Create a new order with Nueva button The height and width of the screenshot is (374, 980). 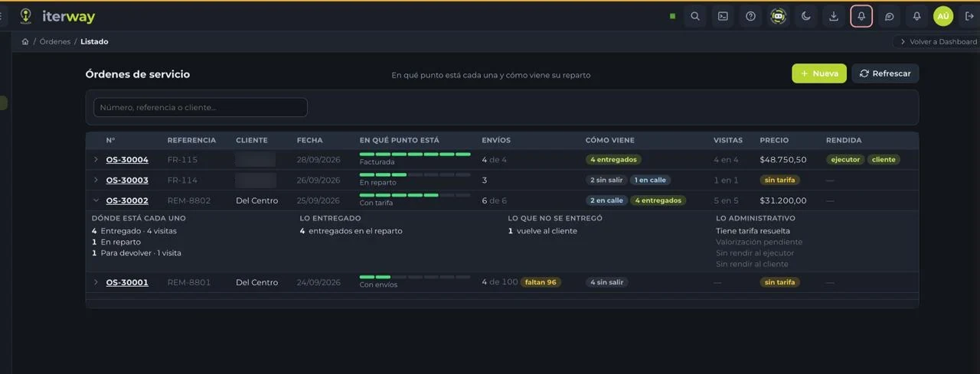click(819, 73)
